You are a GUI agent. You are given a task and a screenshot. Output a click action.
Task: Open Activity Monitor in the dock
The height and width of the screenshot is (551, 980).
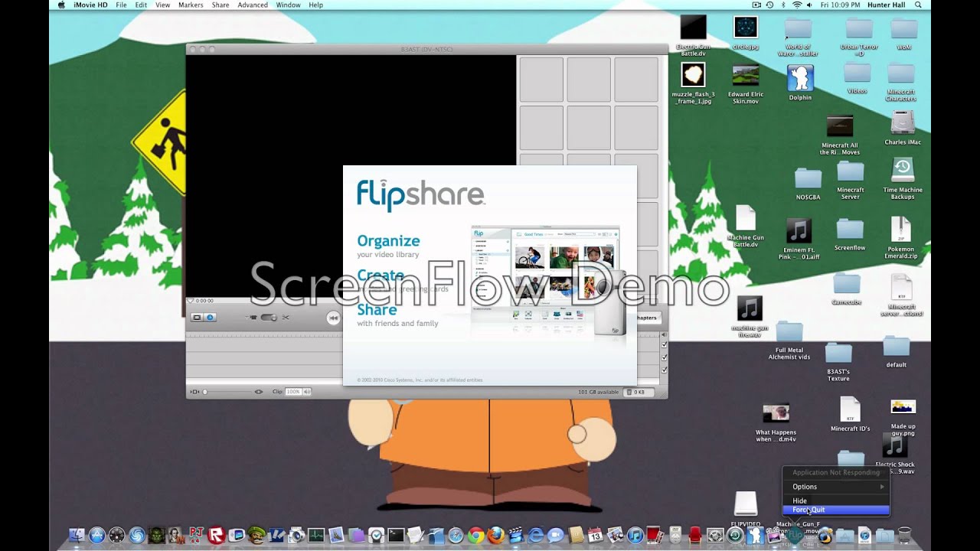point(316,535)
